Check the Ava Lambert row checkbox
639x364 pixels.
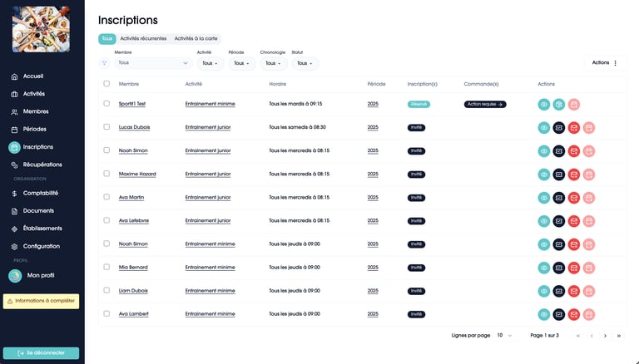pos(106,313)
